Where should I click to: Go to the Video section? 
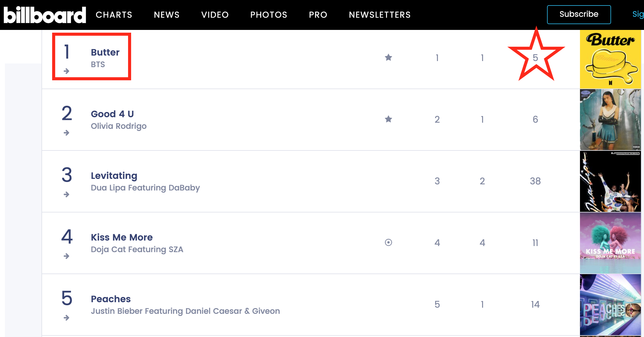[215, 15]
